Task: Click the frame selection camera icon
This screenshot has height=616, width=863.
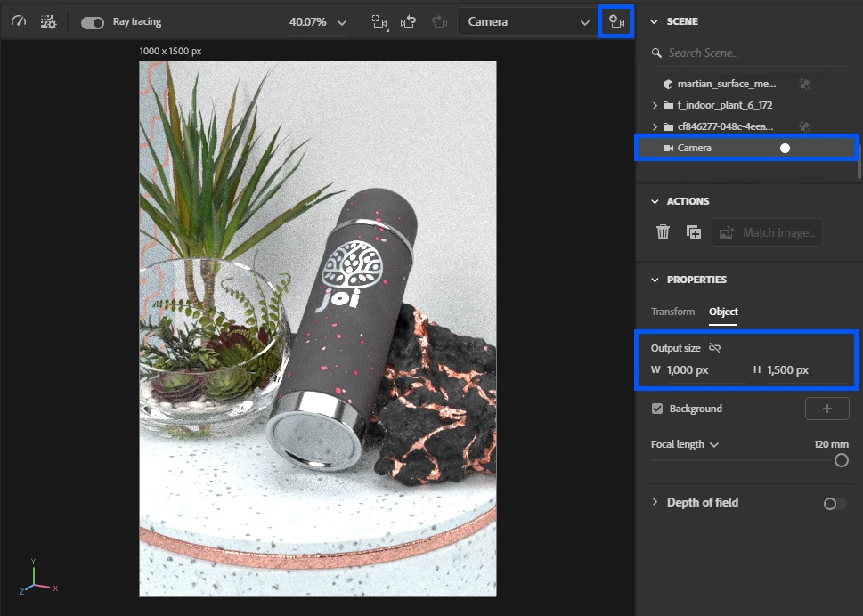Action: click(x=379, y=22)
